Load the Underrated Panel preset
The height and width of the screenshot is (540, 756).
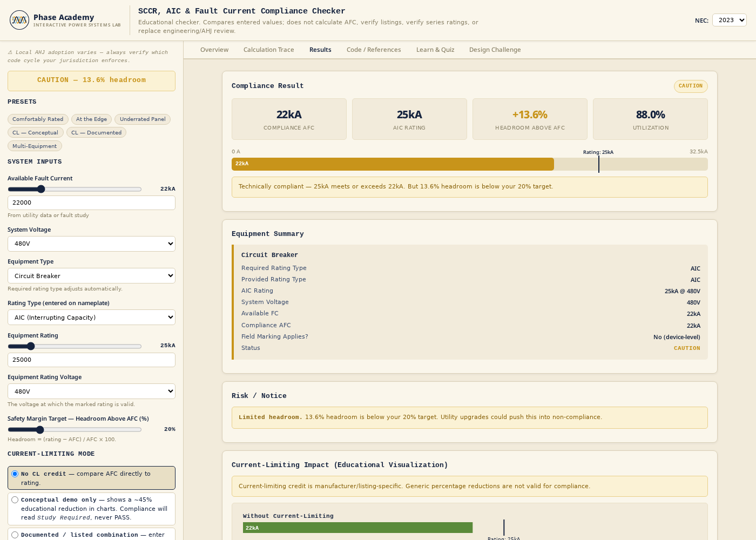tap(143, 119)
